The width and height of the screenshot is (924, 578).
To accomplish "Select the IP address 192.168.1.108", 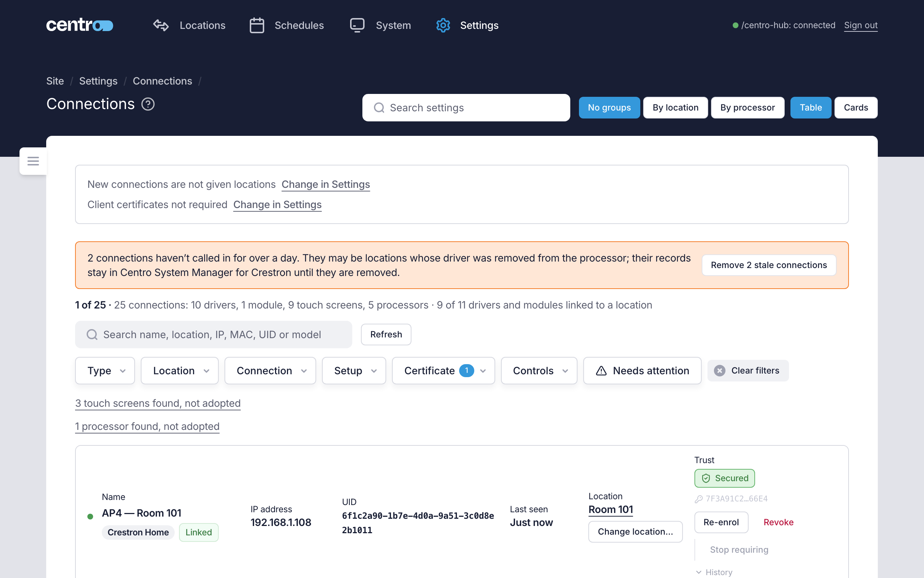I will tap(281, 522).
